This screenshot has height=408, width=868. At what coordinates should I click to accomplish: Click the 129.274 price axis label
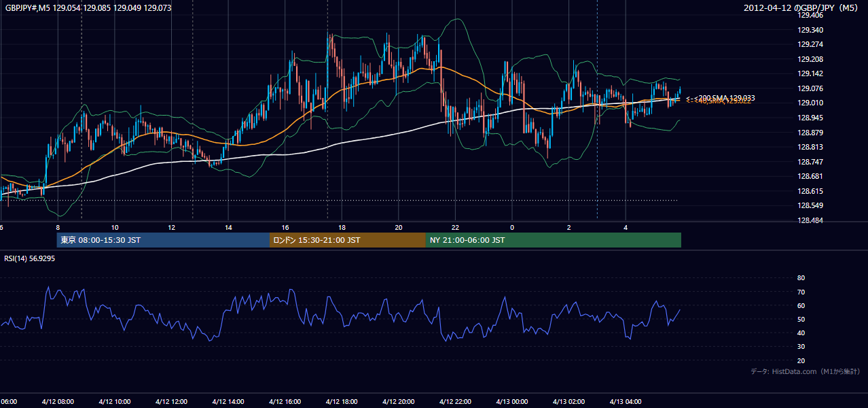(x=810, y=45)
